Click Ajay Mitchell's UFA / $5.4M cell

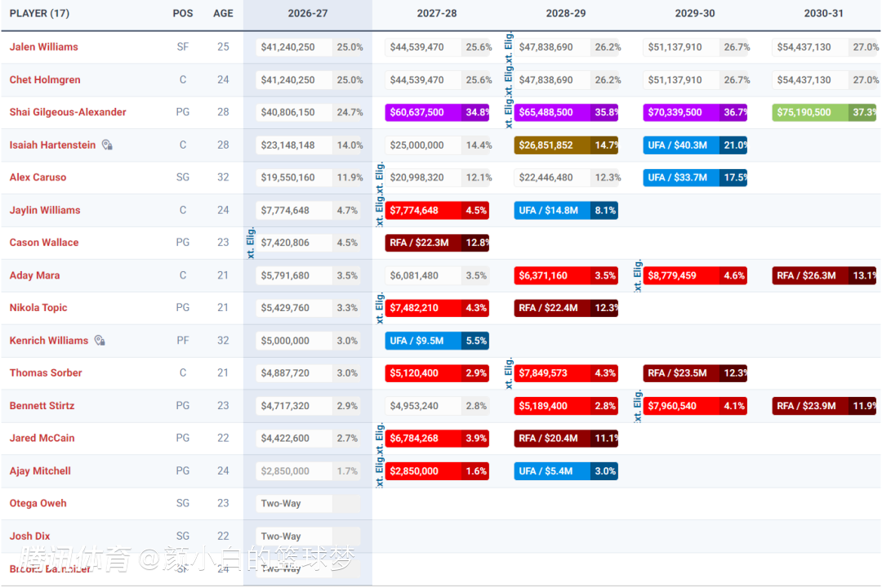(566, 471)
